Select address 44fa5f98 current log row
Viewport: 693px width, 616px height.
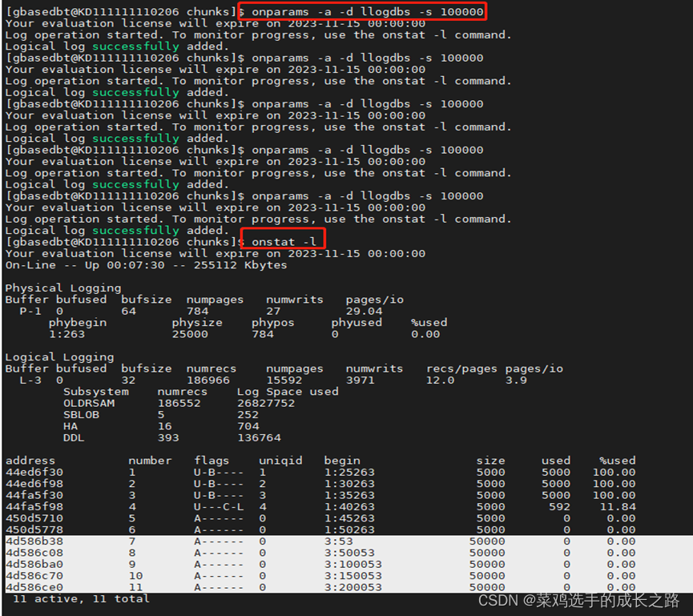click(x=34, y=507)
